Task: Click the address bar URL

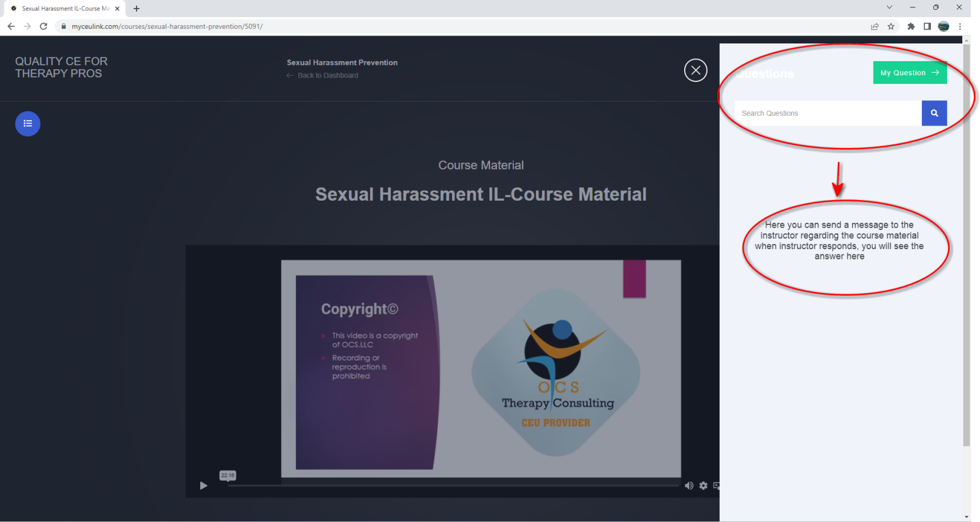Action: coord(167,26)
